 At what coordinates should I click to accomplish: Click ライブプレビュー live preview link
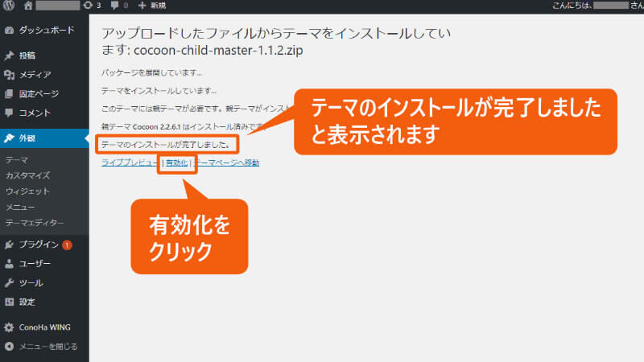(x=130, y=162)
